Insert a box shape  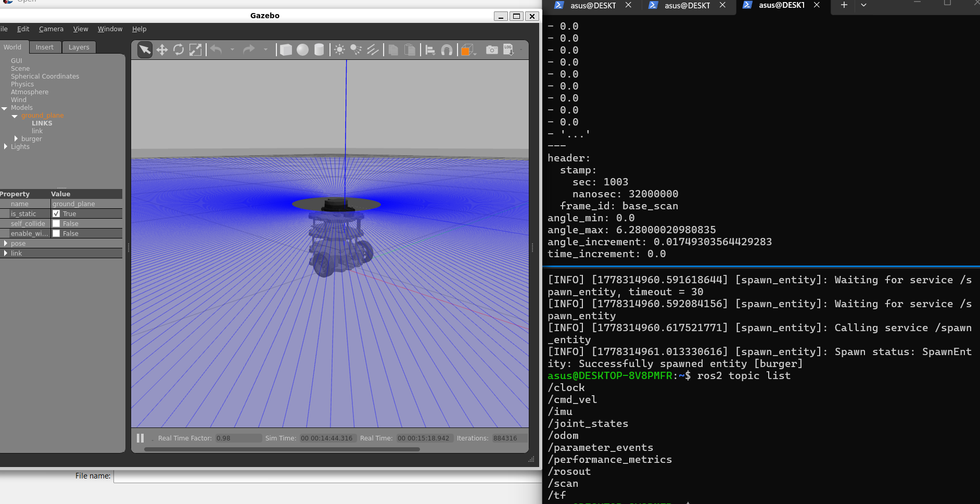pyautogui.click(x=286, y=49)
